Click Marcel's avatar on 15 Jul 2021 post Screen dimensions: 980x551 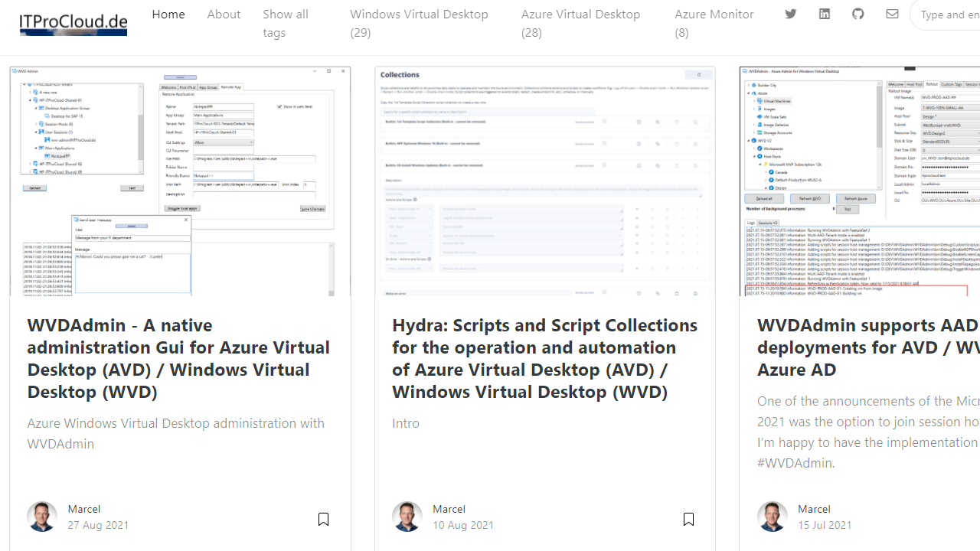point(773,517)
